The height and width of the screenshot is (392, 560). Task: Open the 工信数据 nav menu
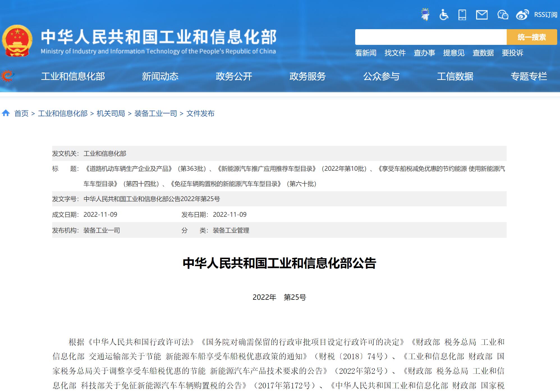(x=455, y=76)
